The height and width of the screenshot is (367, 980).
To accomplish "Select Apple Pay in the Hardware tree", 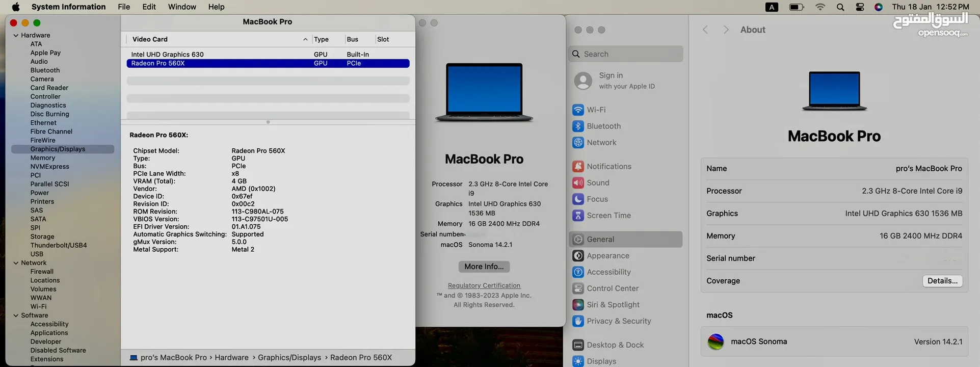I will [x=45, y=53].
